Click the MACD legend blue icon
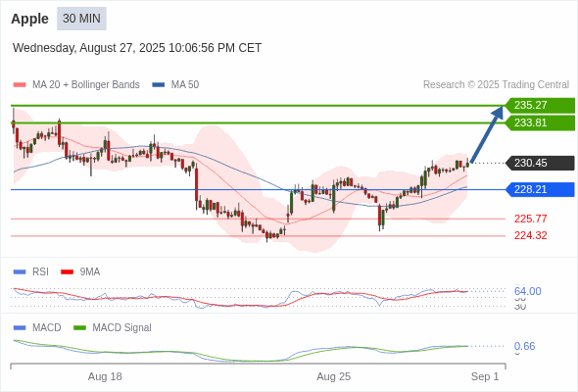 pyautogui.click(x=20, y=327)
